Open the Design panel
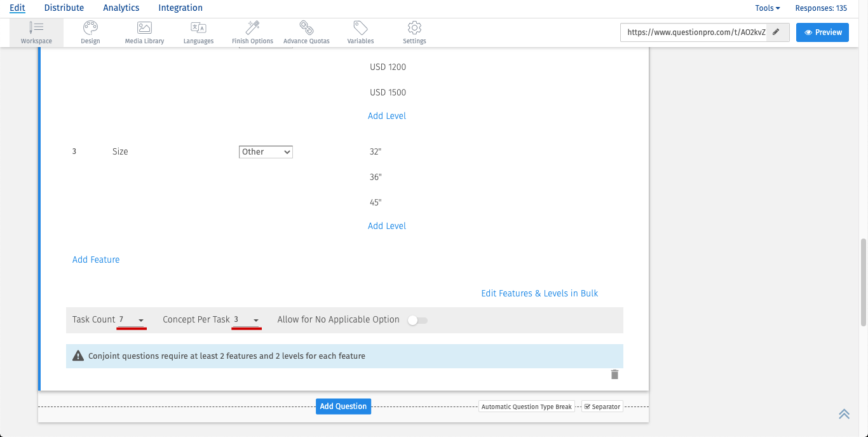The image size is (868, 437). click(x=90, y=32)
